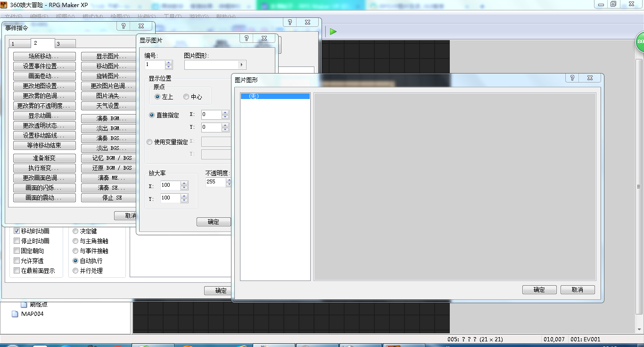This screenshot has width=644, height=347.
Task: Select the 刷怪点 map in tree
Action: pyautogui.click(x=38, y=305)
